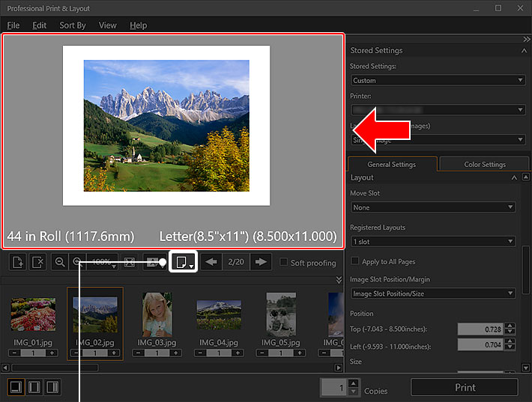Click the add page icon in toolbar
Viewport: 532px width, 402px height.
tap(18, 263)
